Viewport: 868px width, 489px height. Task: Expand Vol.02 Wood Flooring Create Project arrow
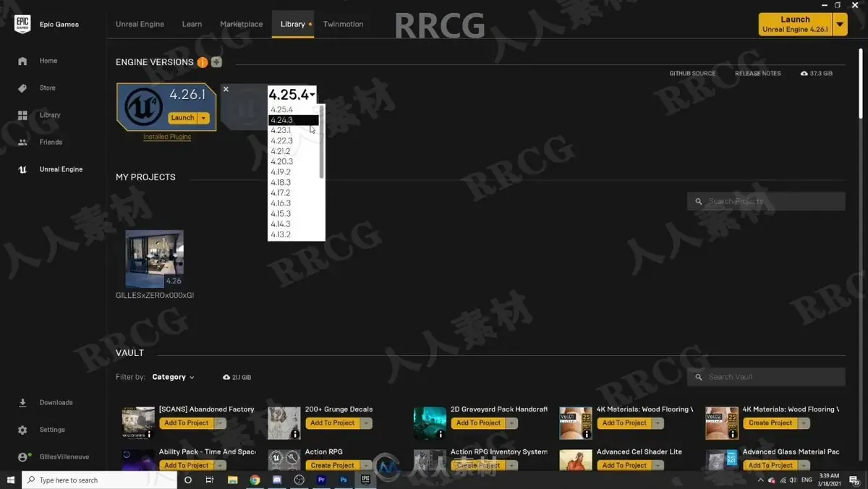tap(804, 423)
